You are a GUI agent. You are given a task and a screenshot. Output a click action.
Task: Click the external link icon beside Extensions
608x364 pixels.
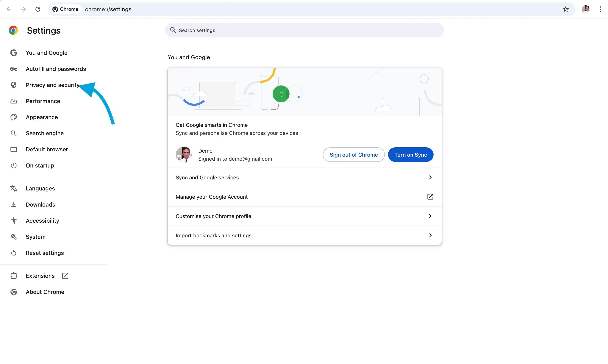pyautogui.click(x=65, y=276)
